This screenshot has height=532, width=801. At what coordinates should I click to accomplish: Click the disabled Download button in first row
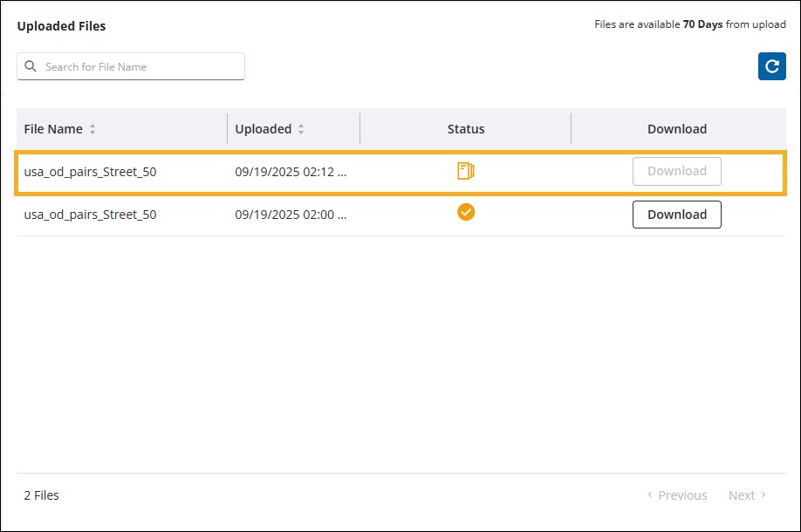[x=677, y=171]
